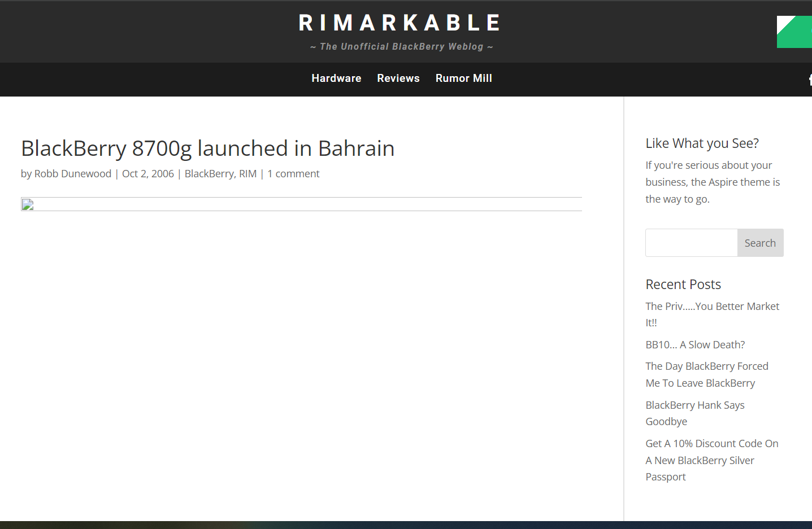Click 'The Unofficial BlackBerry Weblog' tagline
Viewport: 812px width, 529px height.
[401, 47]
